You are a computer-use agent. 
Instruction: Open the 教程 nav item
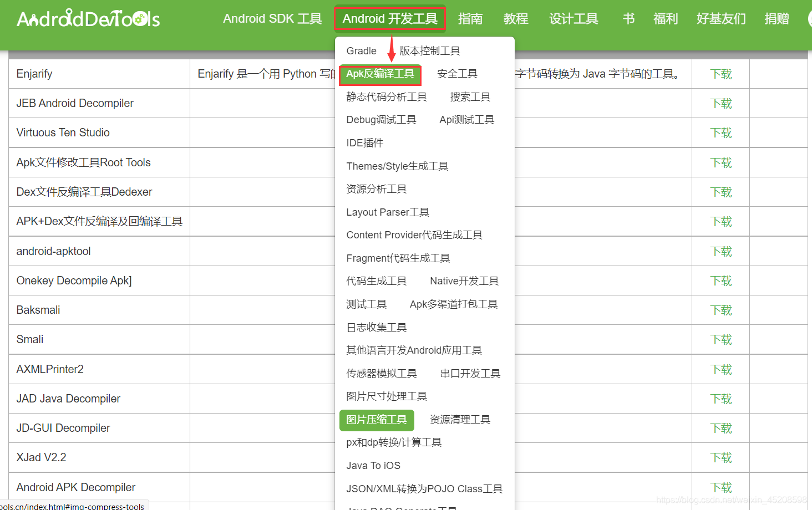[516, 19]
